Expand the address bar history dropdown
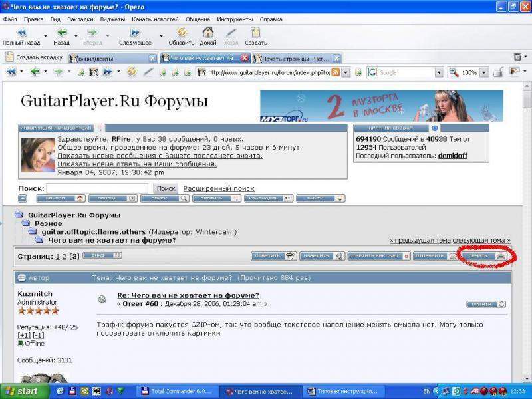The width and height of the screenshot is (532, 399). coord(346,72)
